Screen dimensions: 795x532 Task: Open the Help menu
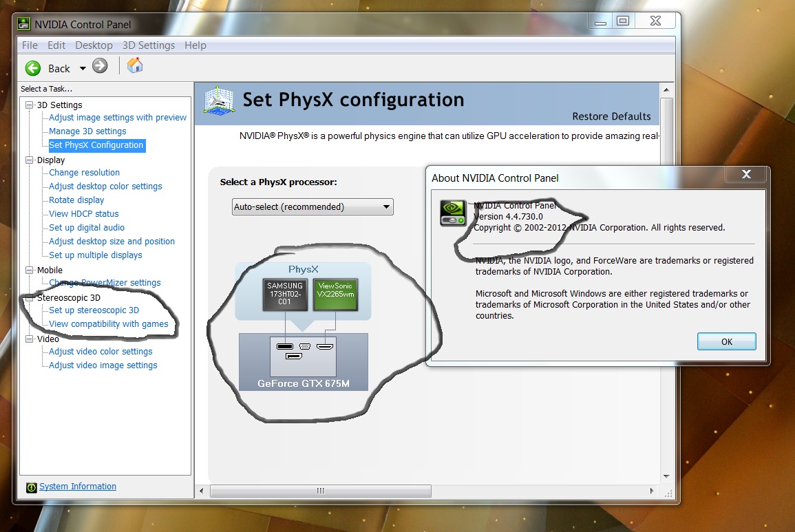[195, 45]
